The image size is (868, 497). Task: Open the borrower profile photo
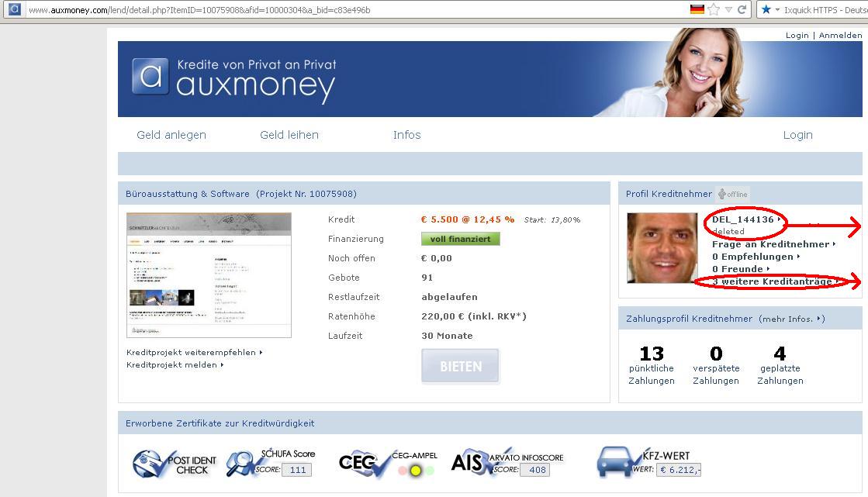tap(662, 248)
